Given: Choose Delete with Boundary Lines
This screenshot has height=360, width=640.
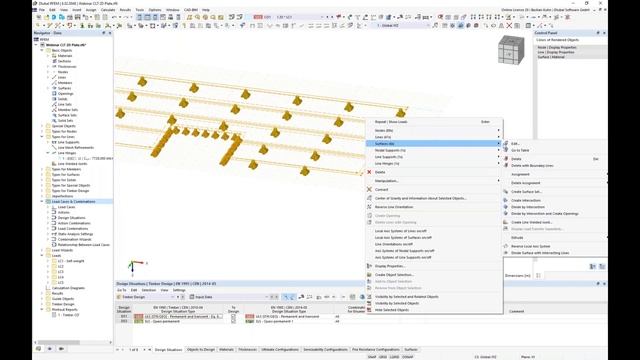Looking at the screenshot, I should coord(532,166).
